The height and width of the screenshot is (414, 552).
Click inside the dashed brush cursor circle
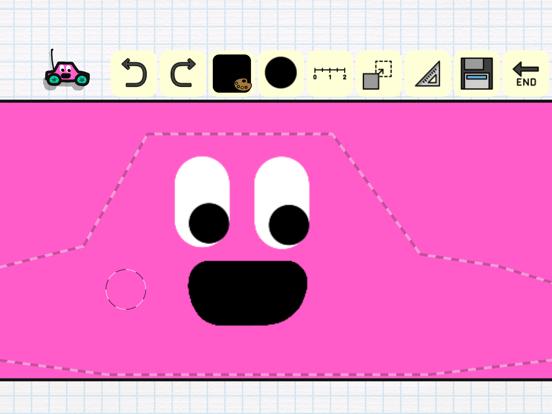click(126, 289)
